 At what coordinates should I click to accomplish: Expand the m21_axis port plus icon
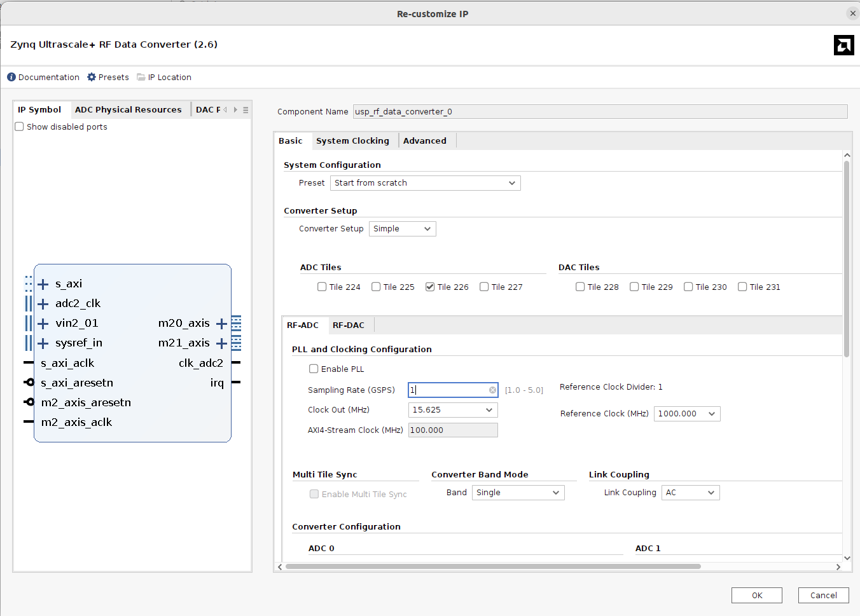(221, 344)
